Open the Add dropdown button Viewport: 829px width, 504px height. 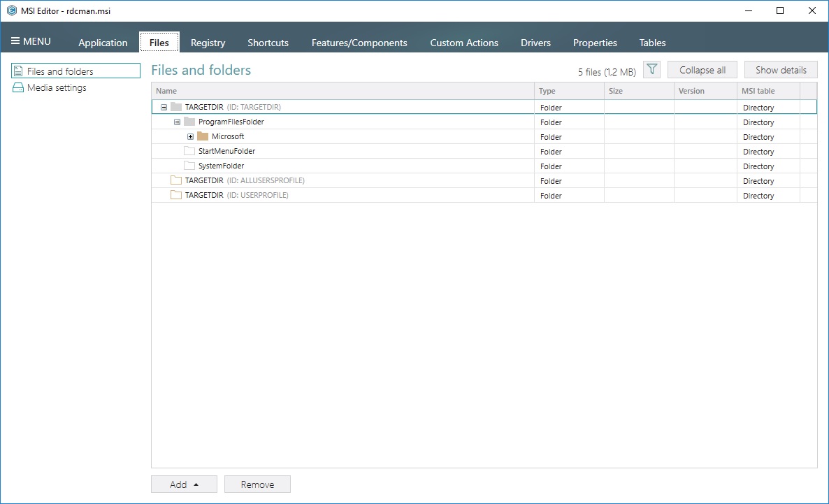[x=184, y=484]
